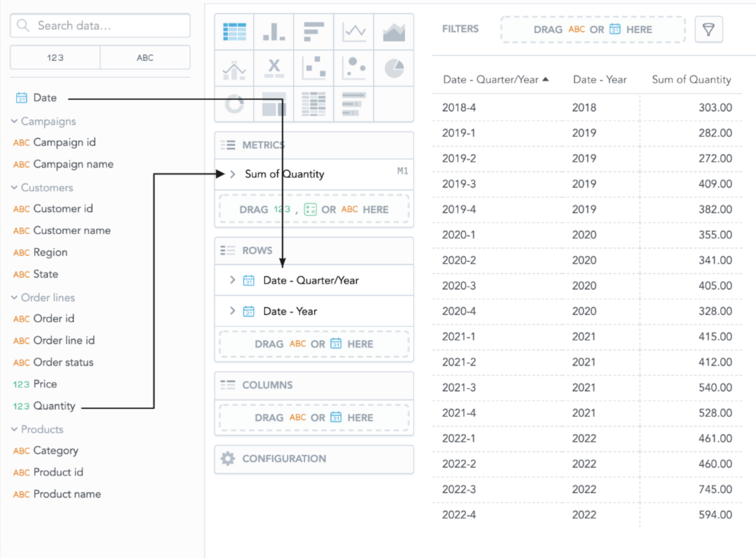Select the table cell showing 745.00
756x558 pixels.
click(x=715, y=489)
